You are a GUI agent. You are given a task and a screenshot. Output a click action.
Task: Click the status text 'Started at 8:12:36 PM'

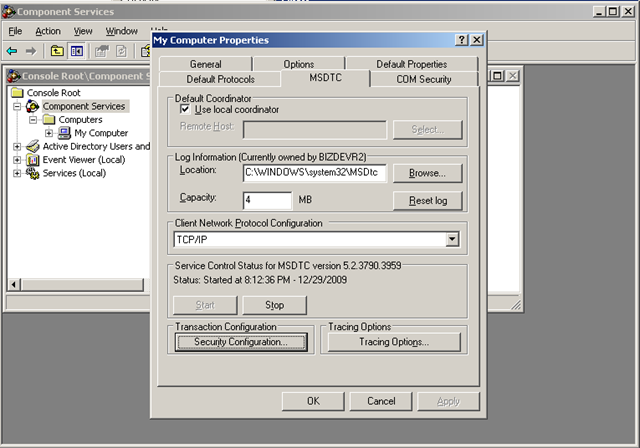(x=247, y=280)
